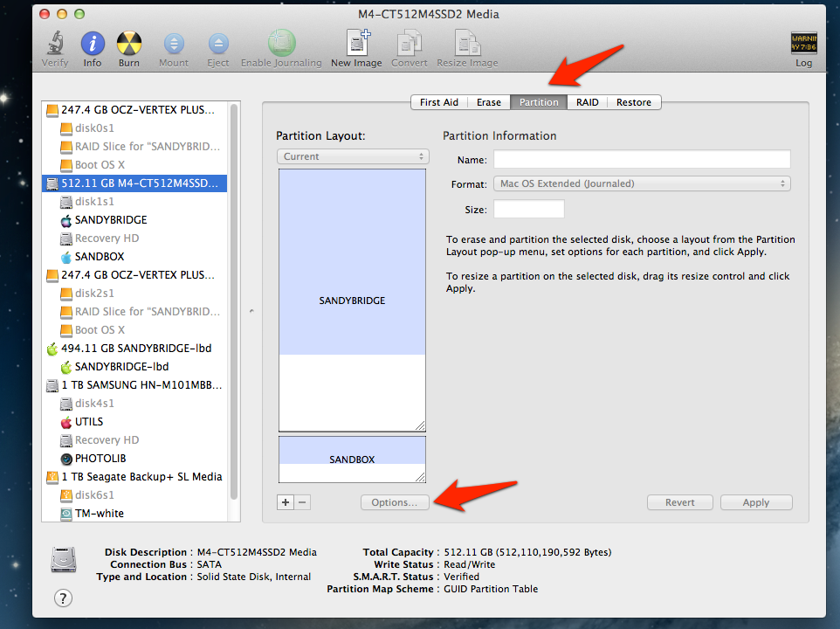
Task: Click GUID Partition Table text
Action: tap(491, 589)
